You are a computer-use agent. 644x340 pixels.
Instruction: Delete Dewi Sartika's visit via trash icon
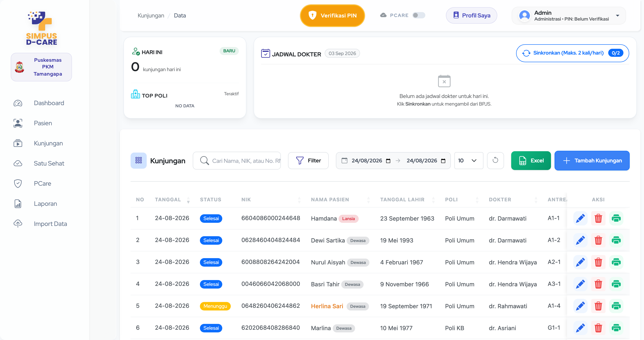(x=598, y=240)
